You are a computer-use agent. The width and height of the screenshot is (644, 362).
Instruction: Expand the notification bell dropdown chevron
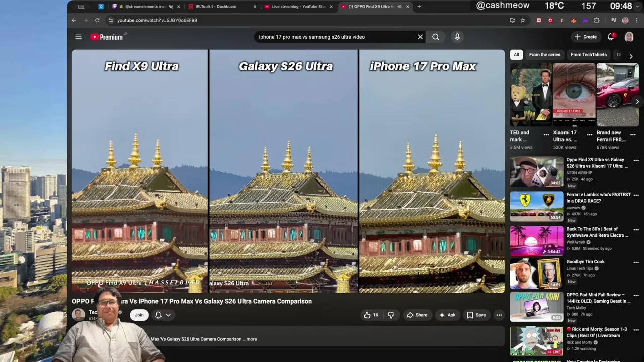[x=168, y=315]
